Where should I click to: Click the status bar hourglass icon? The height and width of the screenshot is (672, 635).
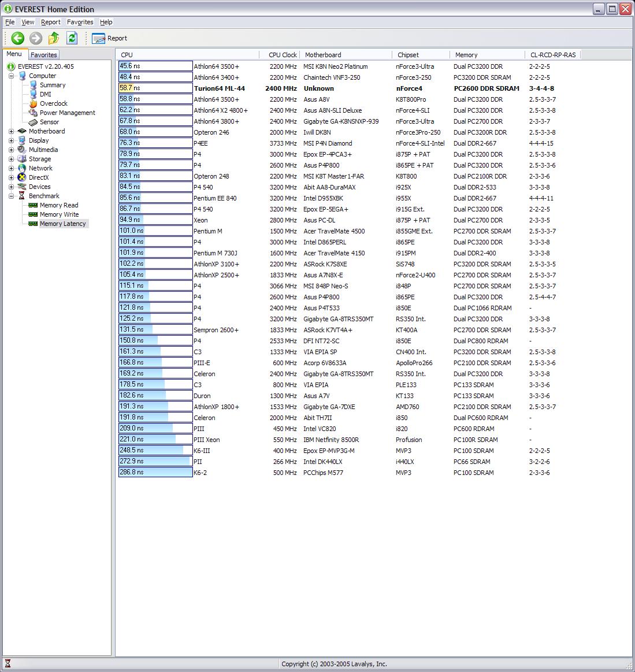[x=8, y=664]
